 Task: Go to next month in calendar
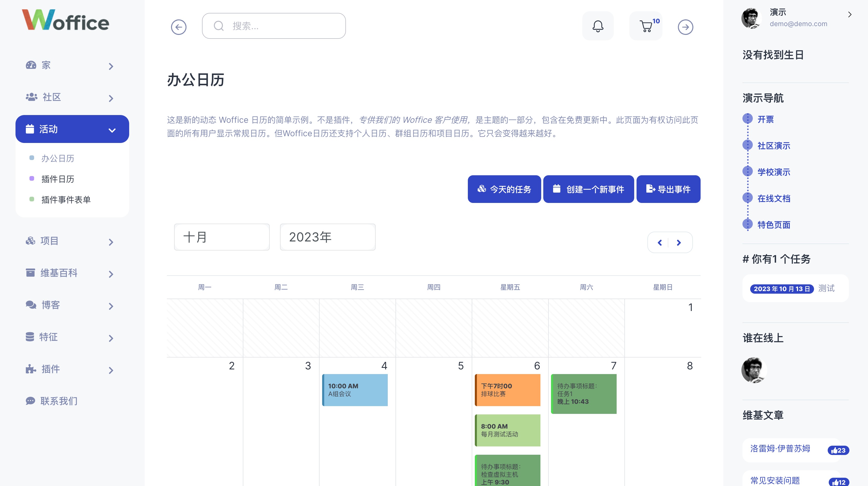tap(679, 242)
